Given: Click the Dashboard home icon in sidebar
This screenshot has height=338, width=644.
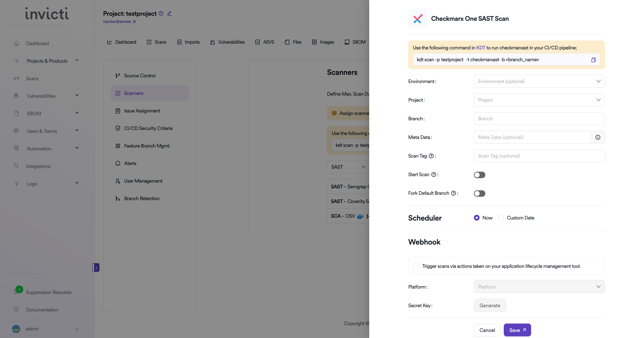Looking at the screenshot, I should (x=16, y=43).
